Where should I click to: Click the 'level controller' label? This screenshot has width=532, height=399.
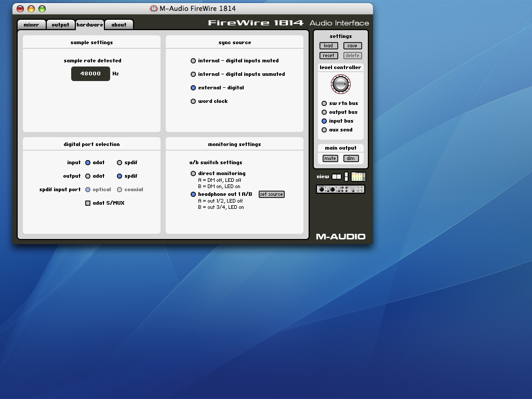[x=340, y=68]
